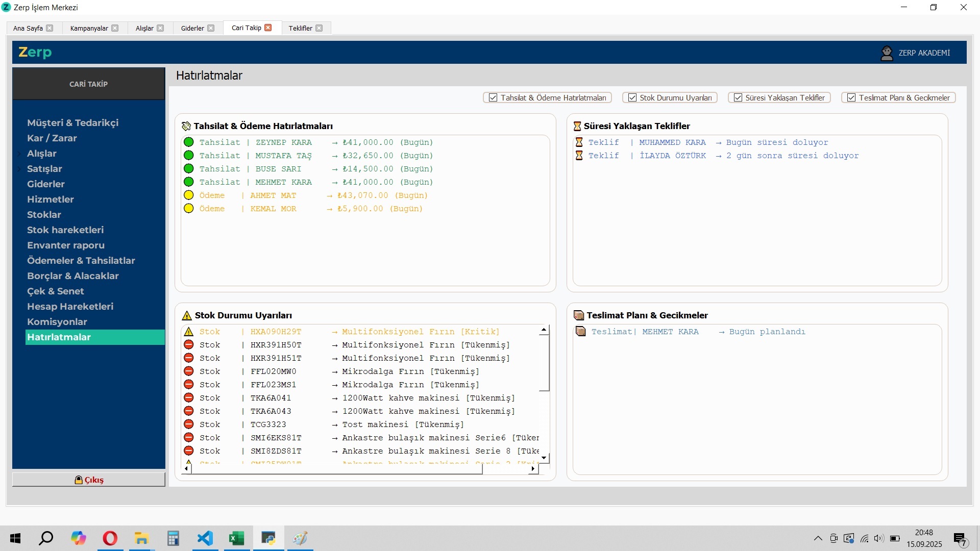The width and height of the screenshot is (980, 551).
Task: Click the stock list horizontal scrollbar
Action: pos(337,469)
